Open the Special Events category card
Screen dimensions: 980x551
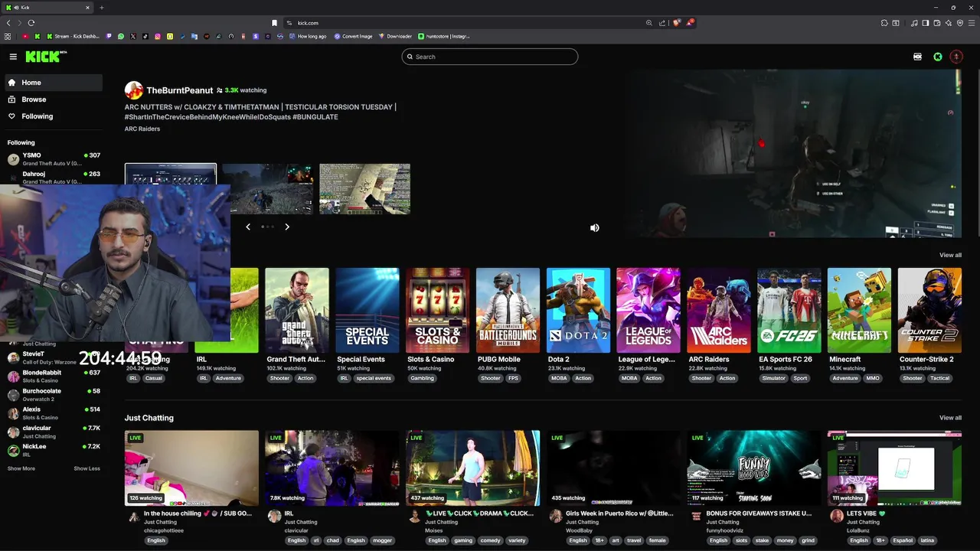[x=367, y=310]
